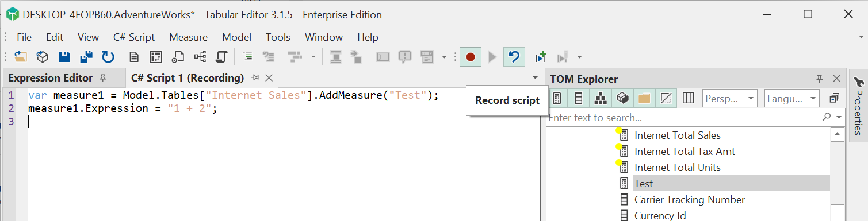Pin the TOM Explorer panel
The height and width of the screenshot is (221, 868).
coord(820,79)
